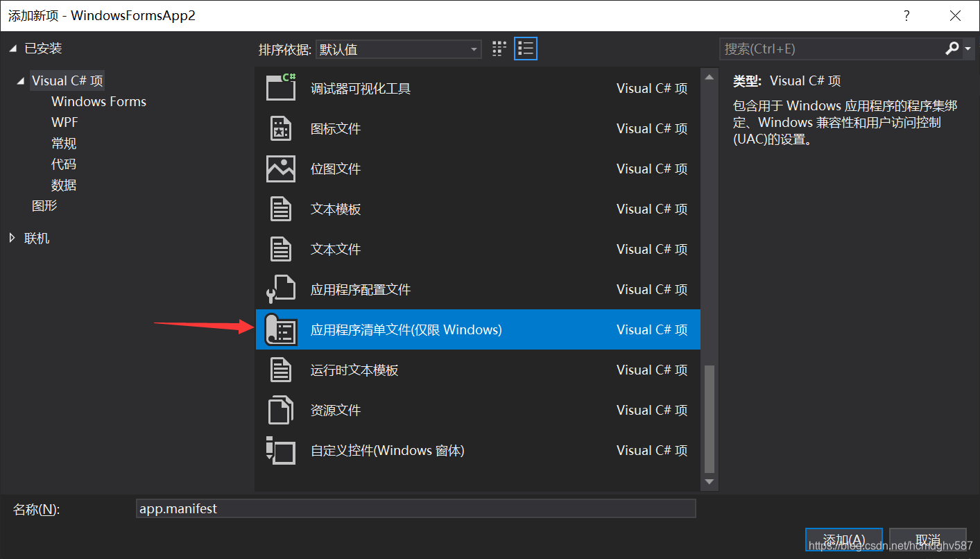Select the 常规 category
This screenshot has width=980, height=559.
[64, 144]
